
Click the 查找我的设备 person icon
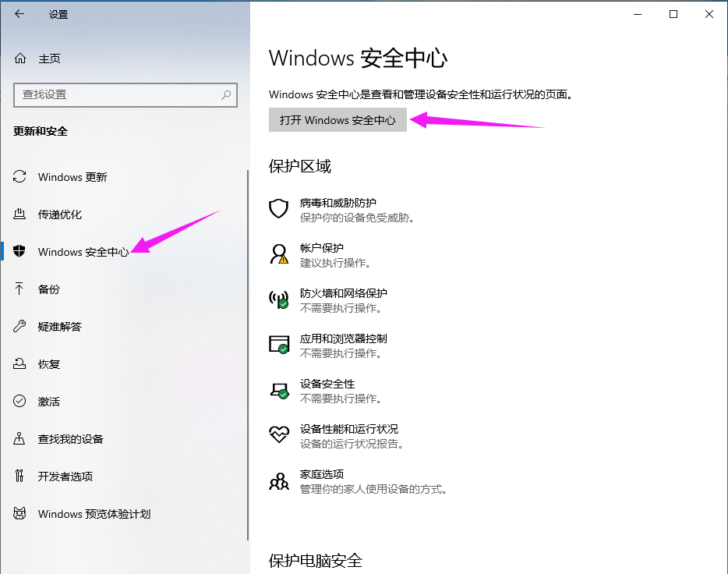coord(19,439)
